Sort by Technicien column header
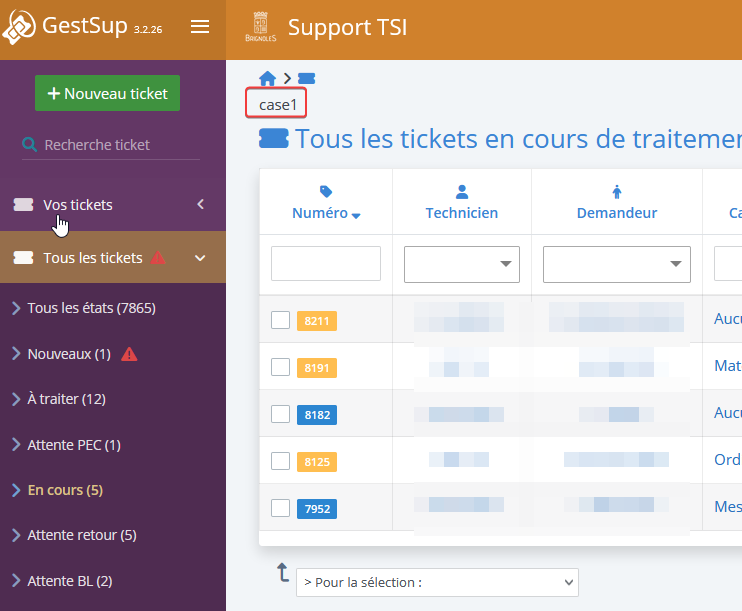Image resolution: width=742 pixels, height=611 pixels. pyautogui.click(x=462, y=213)
